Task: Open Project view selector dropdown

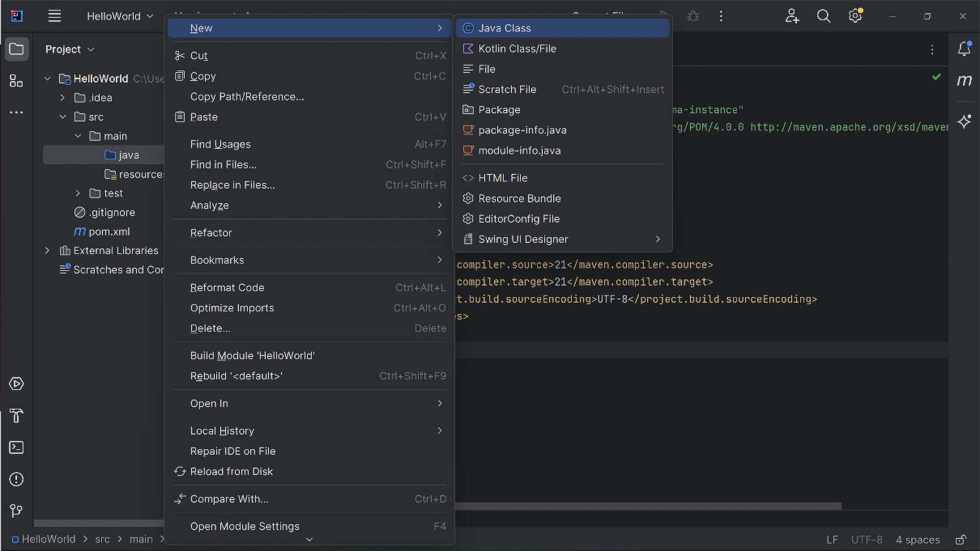Action: coord(70,50)
